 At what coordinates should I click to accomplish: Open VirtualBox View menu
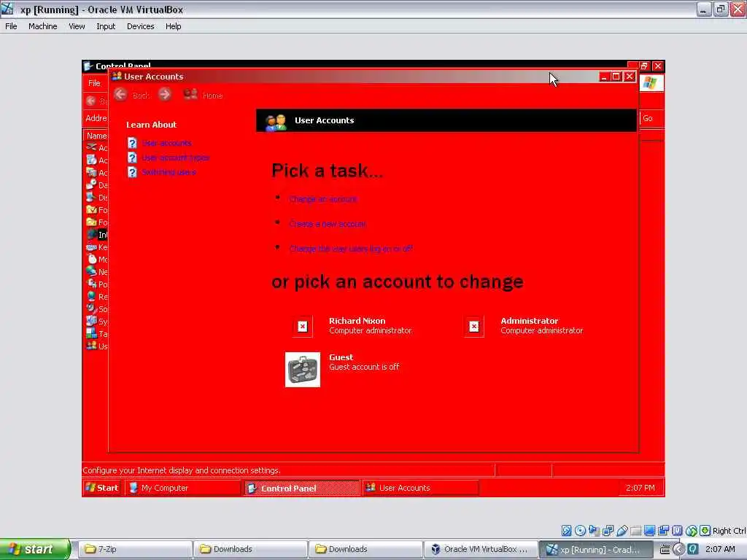pos(77,26)
